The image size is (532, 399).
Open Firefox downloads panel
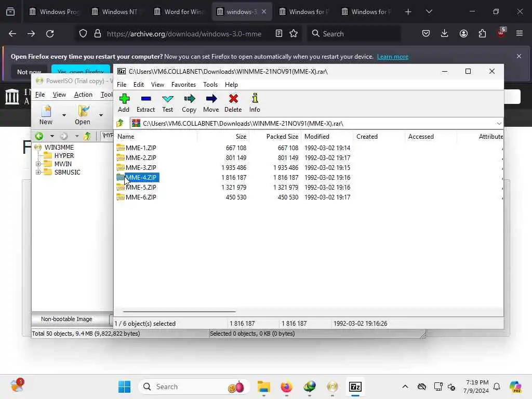tap(445, 34)
